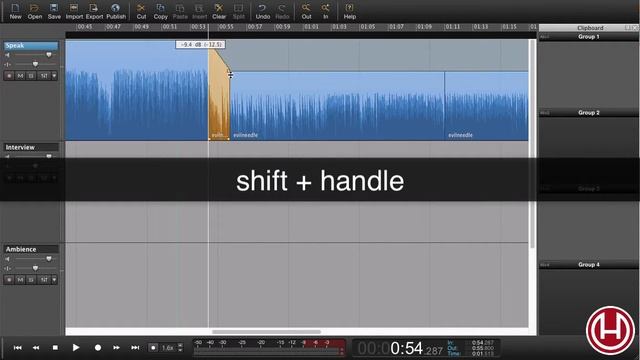Viewport: 640px width, 360px height.
Task: Toggle the Speak track effects button
Action: pyautogui.click(x=44, y=76)
